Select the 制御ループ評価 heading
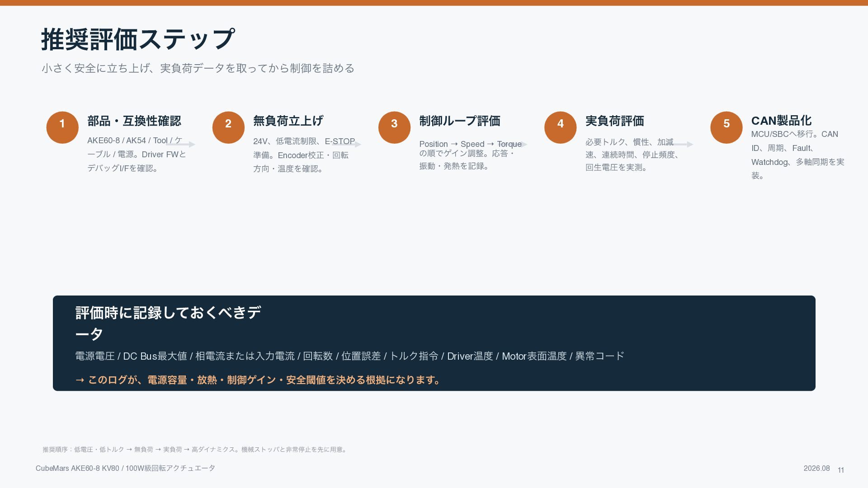Viewport: 868px width, 488px height. [459, 121]
